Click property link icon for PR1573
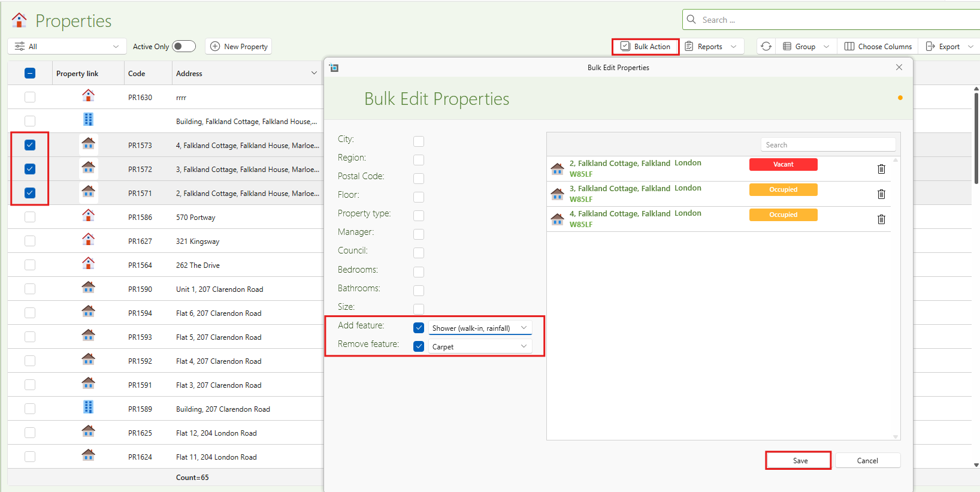 [88, 143]
